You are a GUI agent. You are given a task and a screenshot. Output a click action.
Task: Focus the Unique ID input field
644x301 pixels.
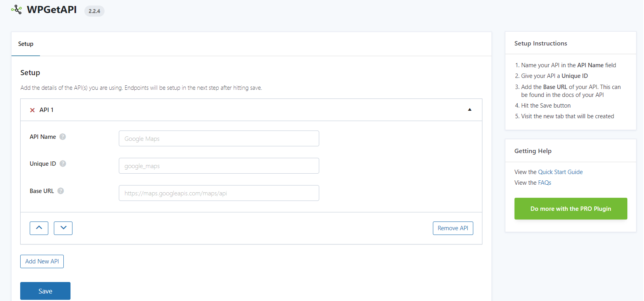219,166
